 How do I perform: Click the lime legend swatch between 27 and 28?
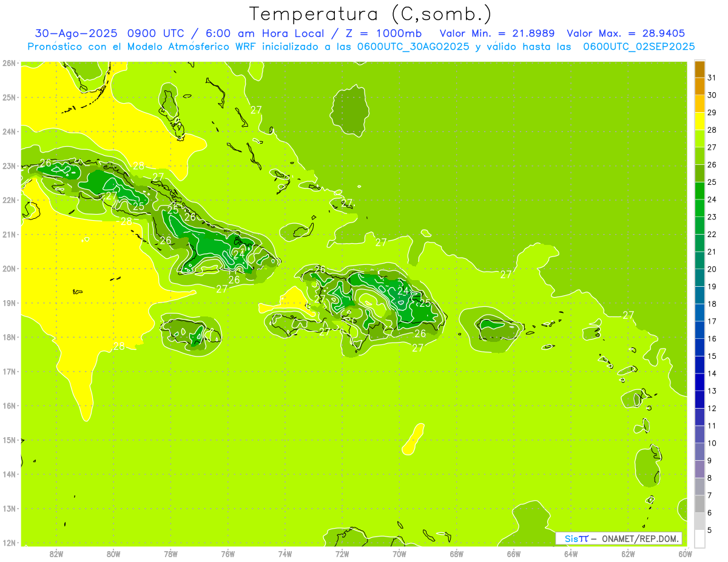(699, 139)
